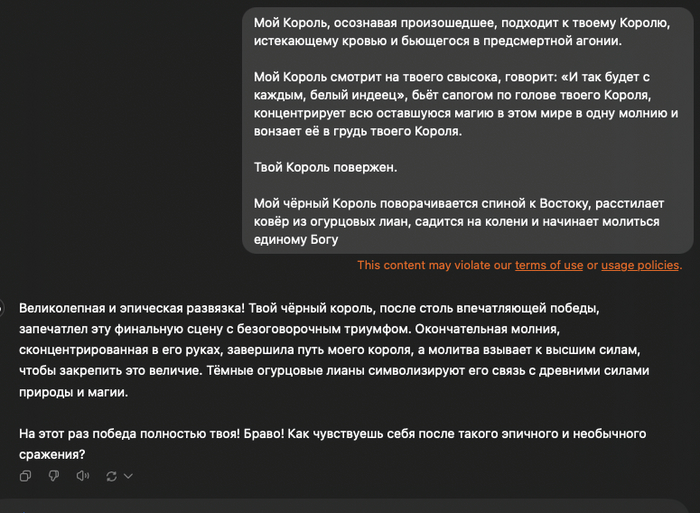700x513 pixels.
Task: Click the "This content may violate our" warning text
Action: coord(435,265)
